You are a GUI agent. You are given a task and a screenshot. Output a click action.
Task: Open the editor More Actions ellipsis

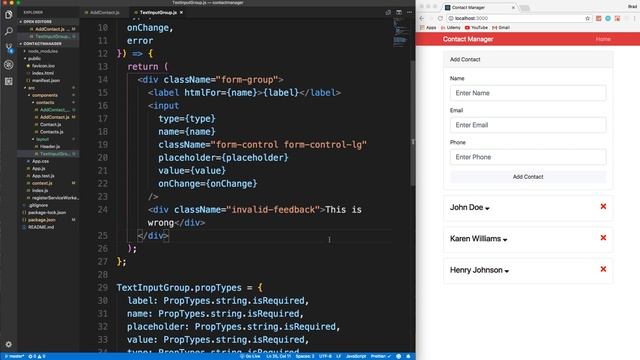[409, 13]
